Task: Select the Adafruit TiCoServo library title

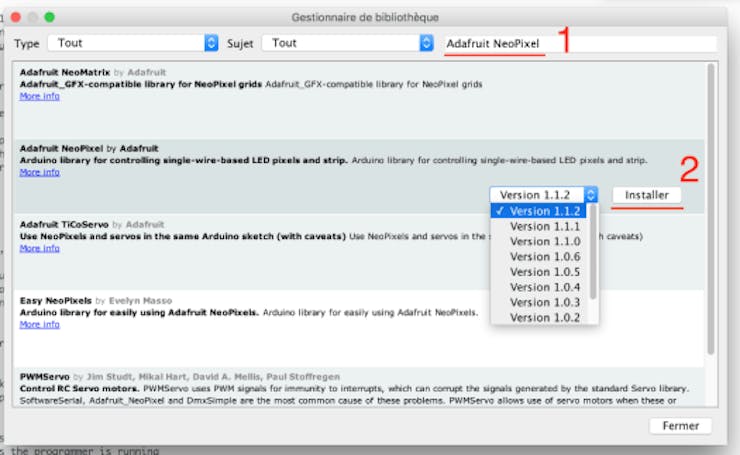Action: coord(64,224)
